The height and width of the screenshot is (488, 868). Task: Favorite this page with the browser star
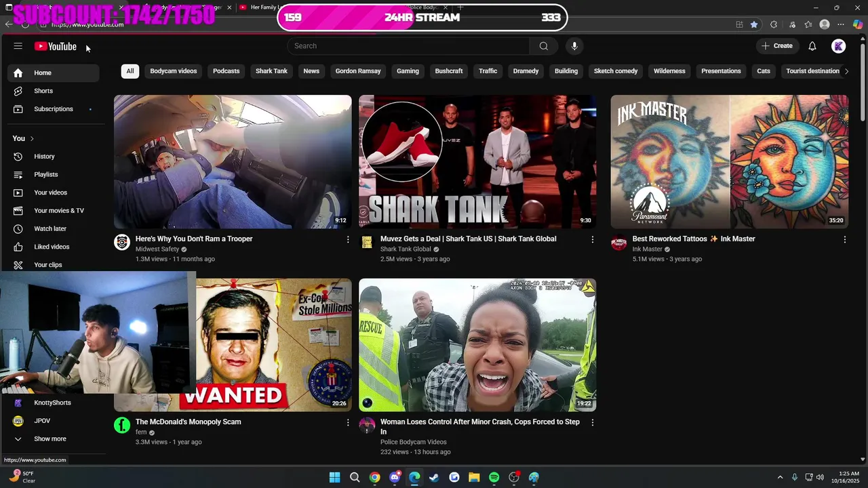tap(754, 24)
